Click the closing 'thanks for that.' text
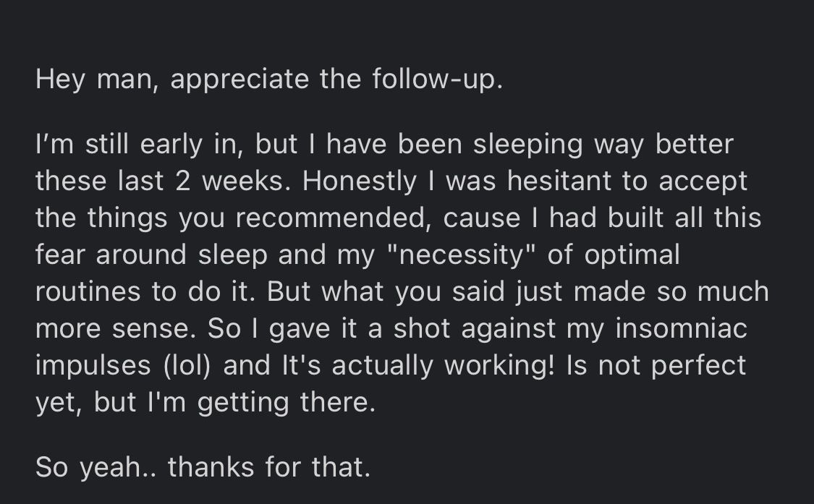The width and height of the screenshot is (814, 504). pyautogui.click(x=269, y=466)
